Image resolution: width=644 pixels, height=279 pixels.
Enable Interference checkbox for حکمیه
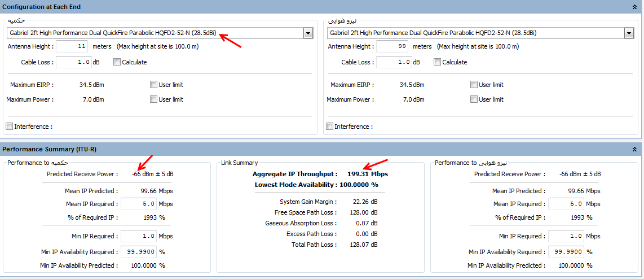coord(9,127)
